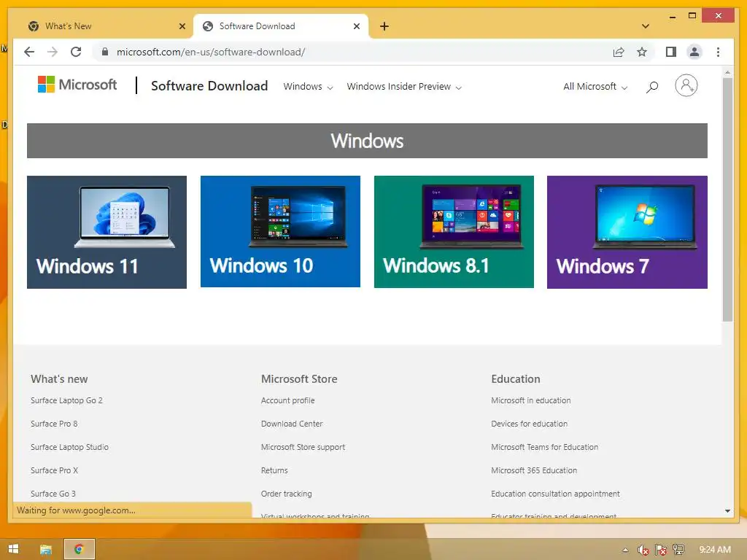Open the Windows 10 download tile

pos(280,231)
